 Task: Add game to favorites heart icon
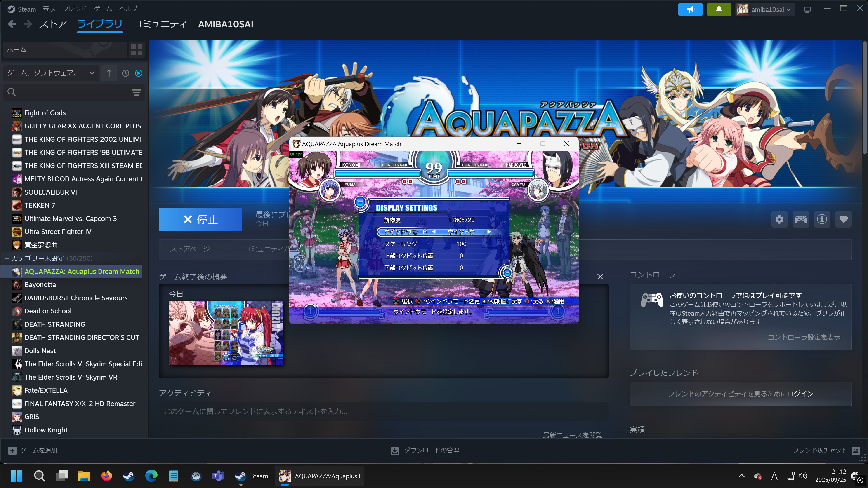tap(843, 220)
